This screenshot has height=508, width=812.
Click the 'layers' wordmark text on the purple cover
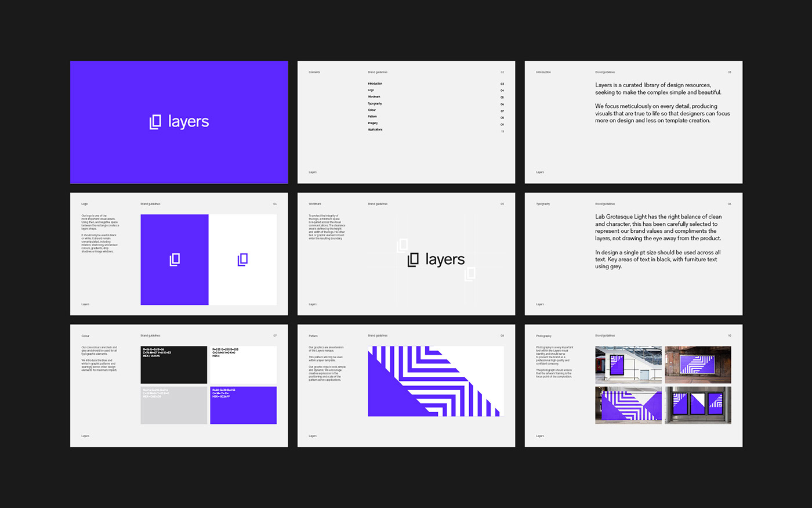(x=188, y=122)
